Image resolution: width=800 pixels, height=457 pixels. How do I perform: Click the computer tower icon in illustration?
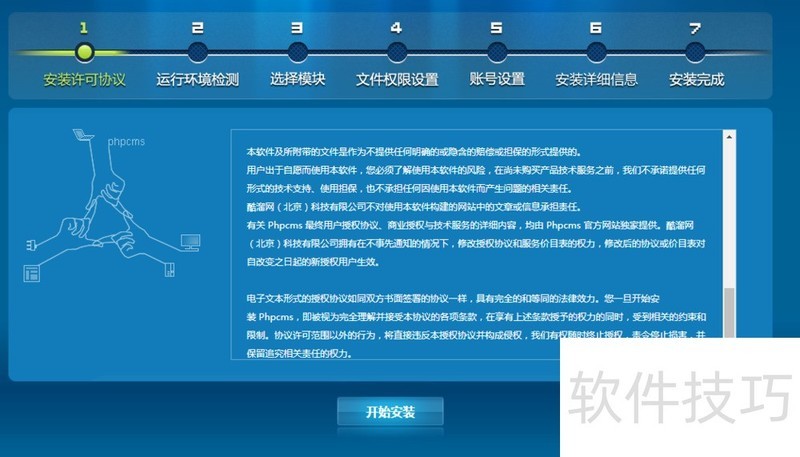pos(170,269)
